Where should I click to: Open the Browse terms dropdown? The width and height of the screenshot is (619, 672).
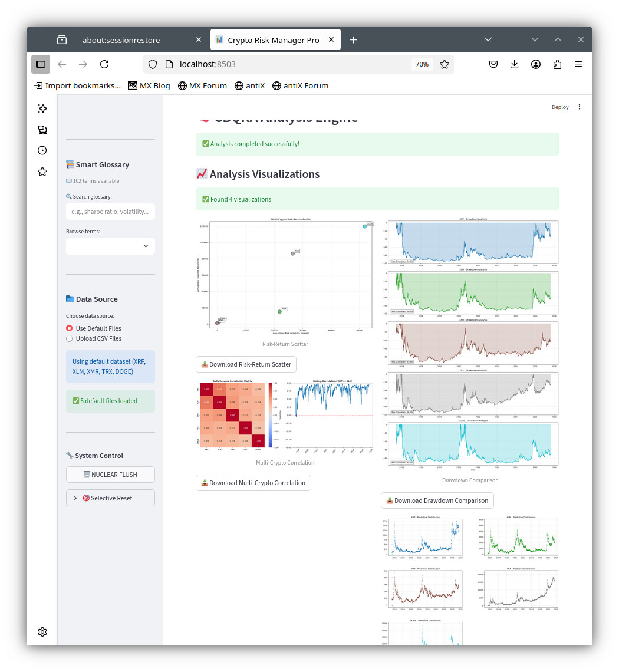pos(110,246)
